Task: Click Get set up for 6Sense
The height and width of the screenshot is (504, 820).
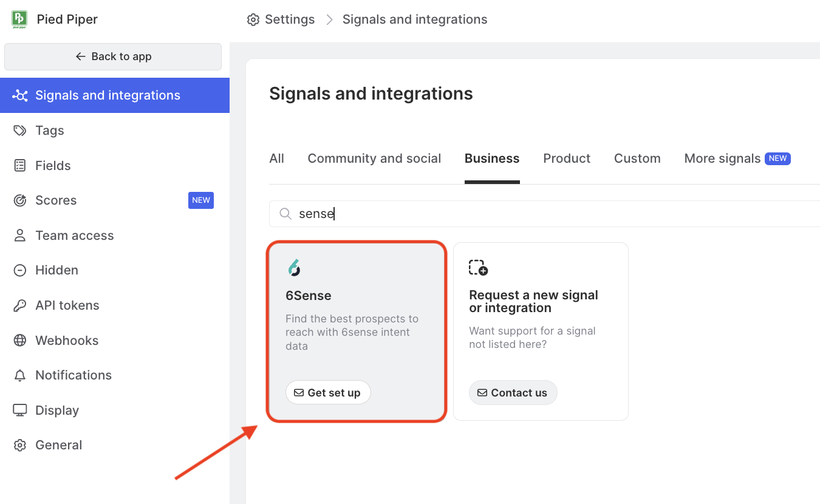Action: [328, 392]
